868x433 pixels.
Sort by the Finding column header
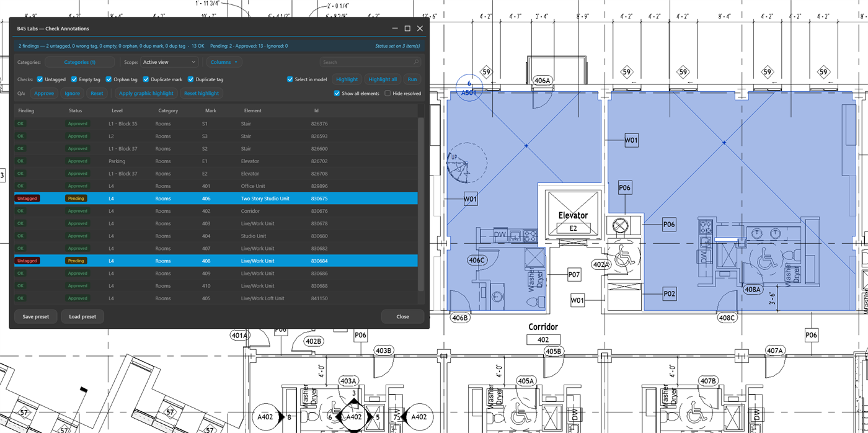coord(27,111)
